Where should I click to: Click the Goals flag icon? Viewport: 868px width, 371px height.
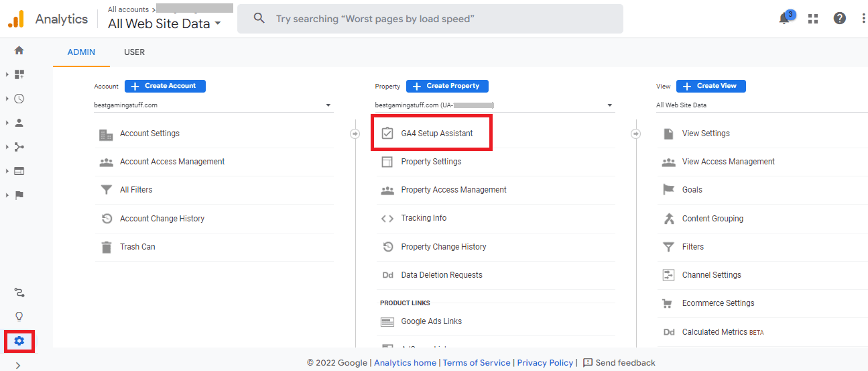(x=668, y=190)
